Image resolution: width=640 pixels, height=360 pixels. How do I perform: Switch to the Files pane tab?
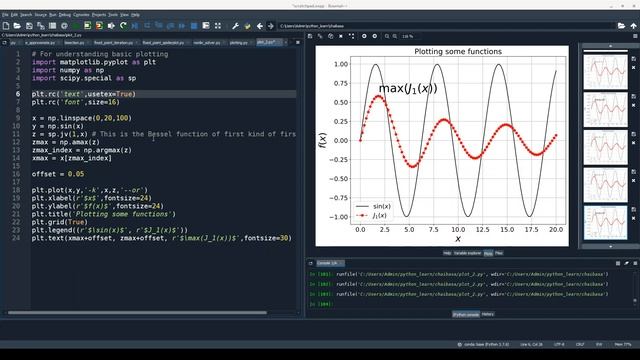tap(499, 253)
